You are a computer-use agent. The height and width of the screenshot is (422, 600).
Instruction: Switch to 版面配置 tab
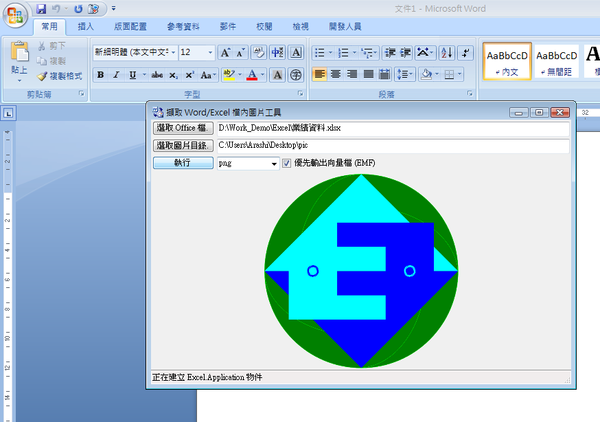(x=130, y=26)
